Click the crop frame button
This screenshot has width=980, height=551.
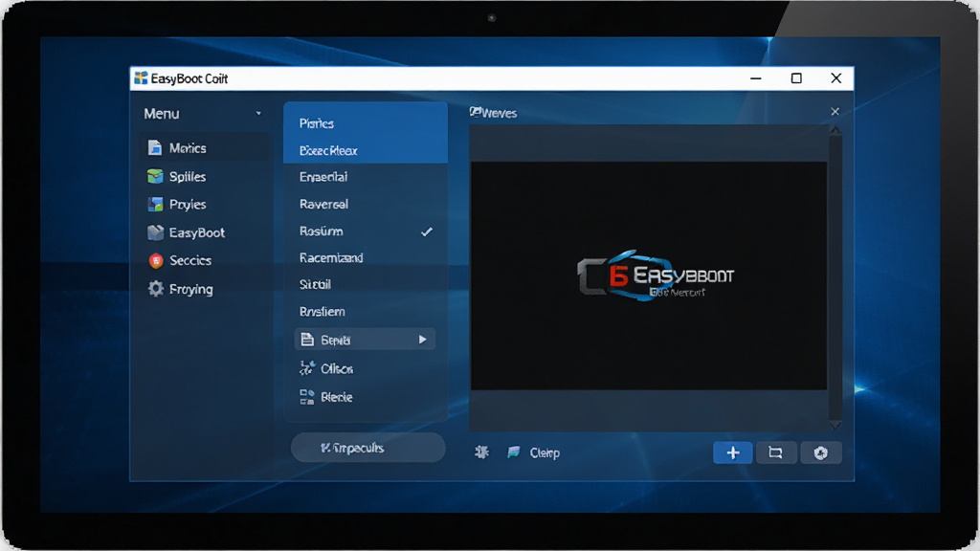pos(775,452)
